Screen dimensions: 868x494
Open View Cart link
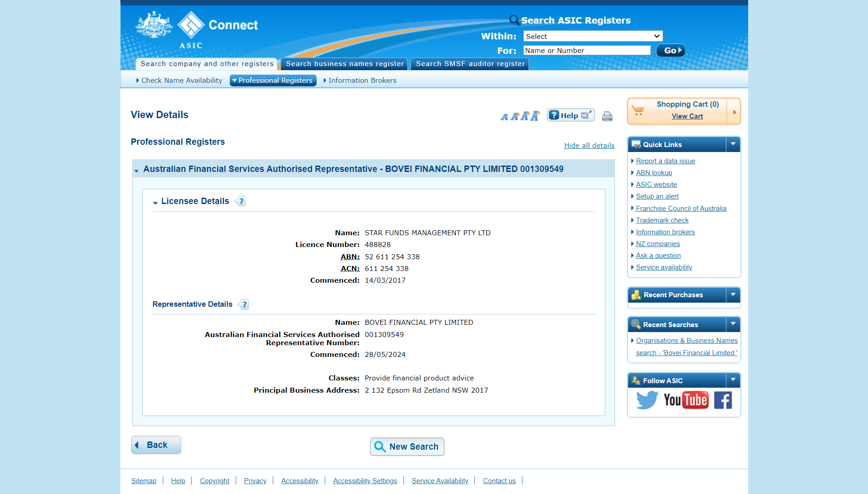688,116
